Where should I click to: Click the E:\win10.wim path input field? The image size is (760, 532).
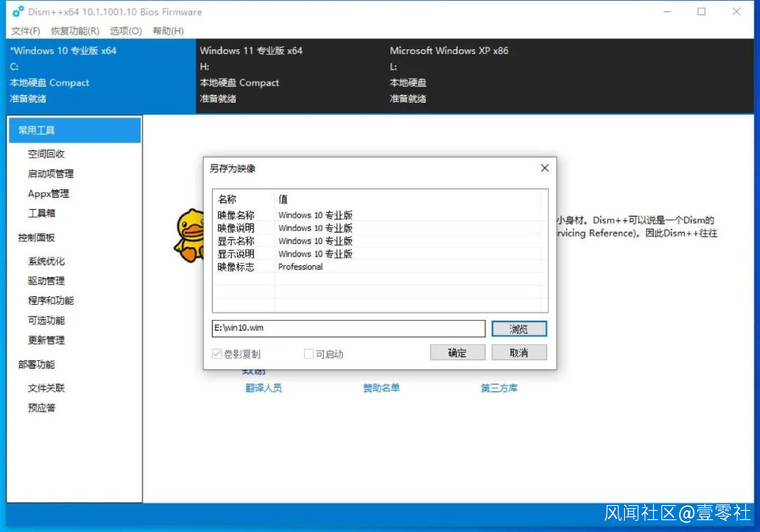click(x=348, y=329)
